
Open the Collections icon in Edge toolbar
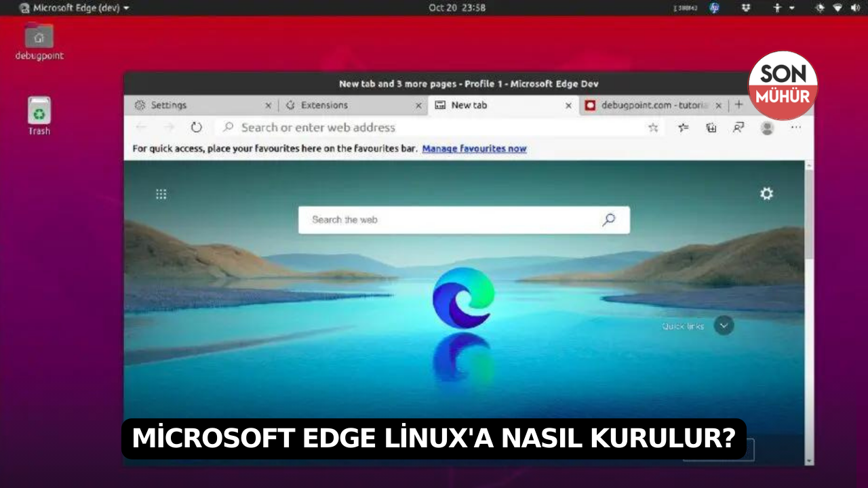point(711,127)
